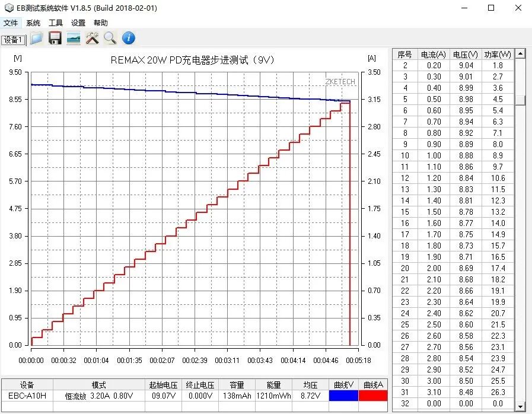Open the 帮助 menu
Viewport: 532px width, 414px height.
click(x=100, y=23)
